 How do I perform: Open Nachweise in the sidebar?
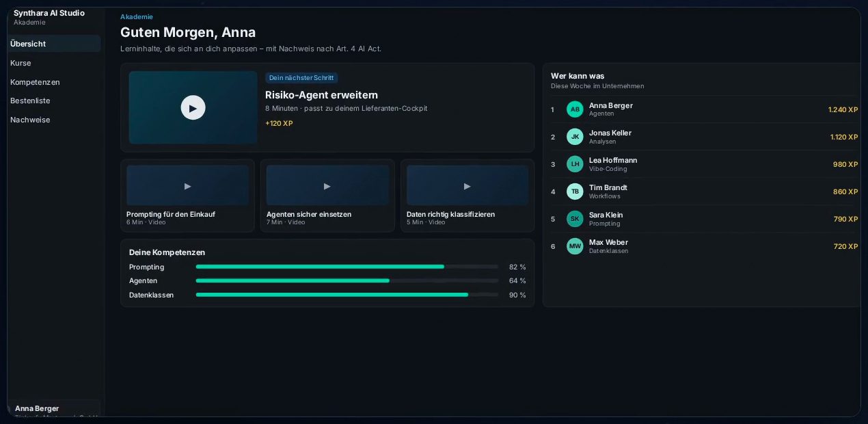point(54,120)
